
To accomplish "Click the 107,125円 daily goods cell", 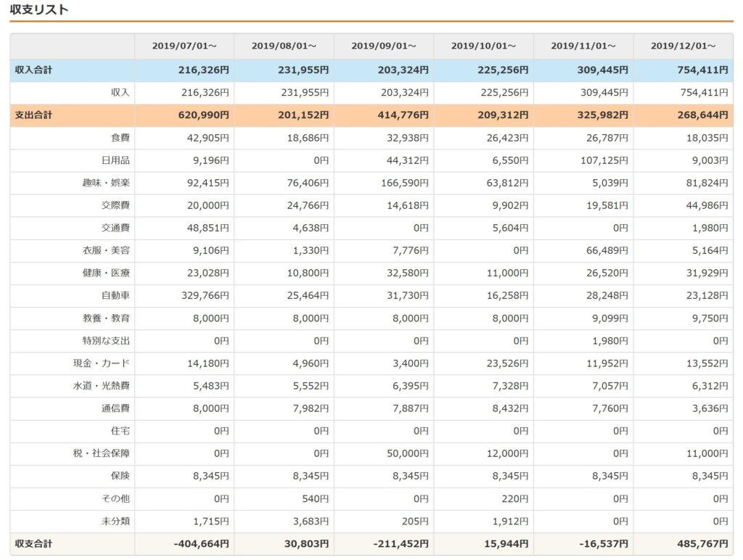I will click(x=604, y=160).
